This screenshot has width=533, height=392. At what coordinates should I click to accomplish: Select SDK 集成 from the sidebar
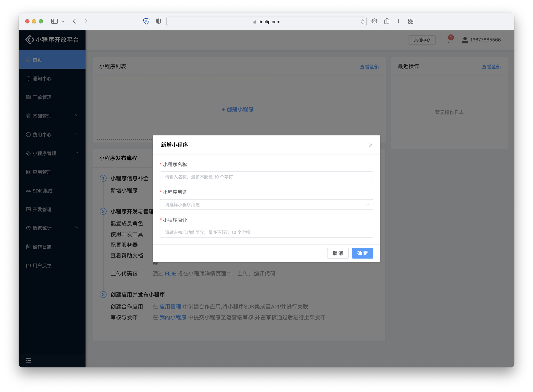pyautogui.click(x=42, y=191)
